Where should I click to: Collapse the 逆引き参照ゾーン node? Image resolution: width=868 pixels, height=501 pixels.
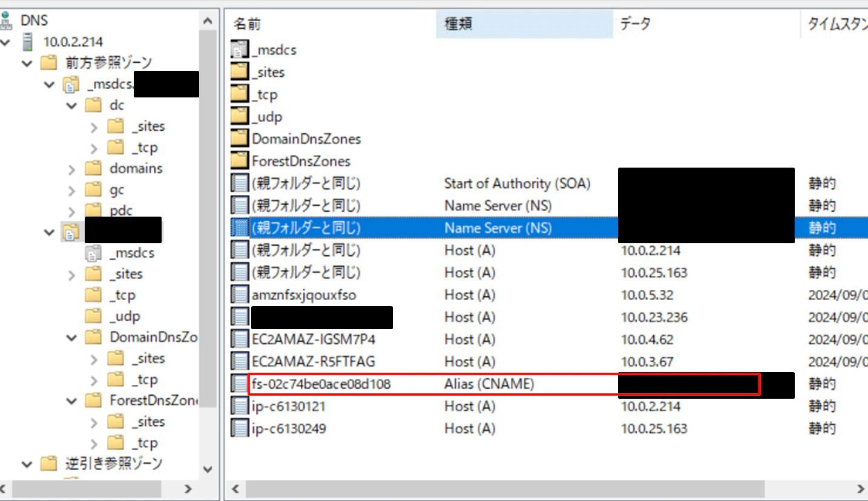tap(27, 464)
